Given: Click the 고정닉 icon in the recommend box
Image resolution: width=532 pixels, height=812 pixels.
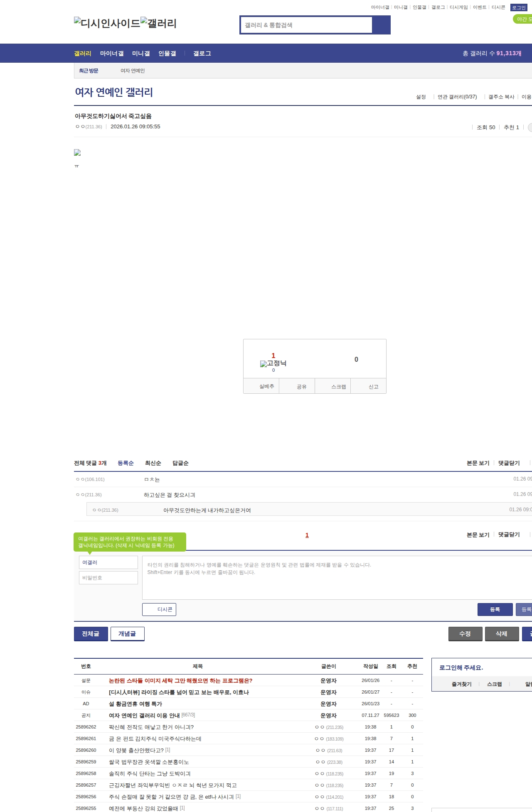Looking at the screenshot, I should point(273,363).
